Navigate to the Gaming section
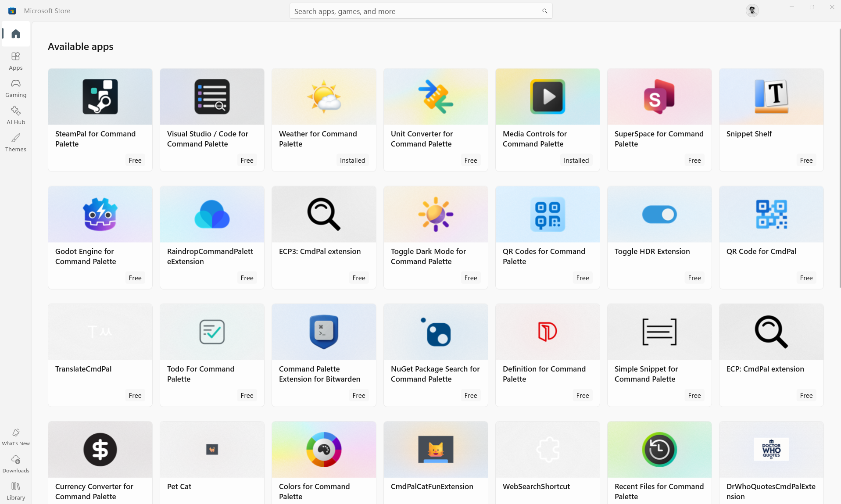This screenshot has width=841, height=504. [15, 88]
